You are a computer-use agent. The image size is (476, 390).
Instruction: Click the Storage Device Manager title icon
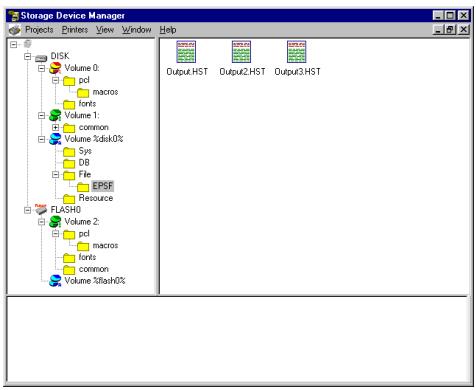(14, 16)
